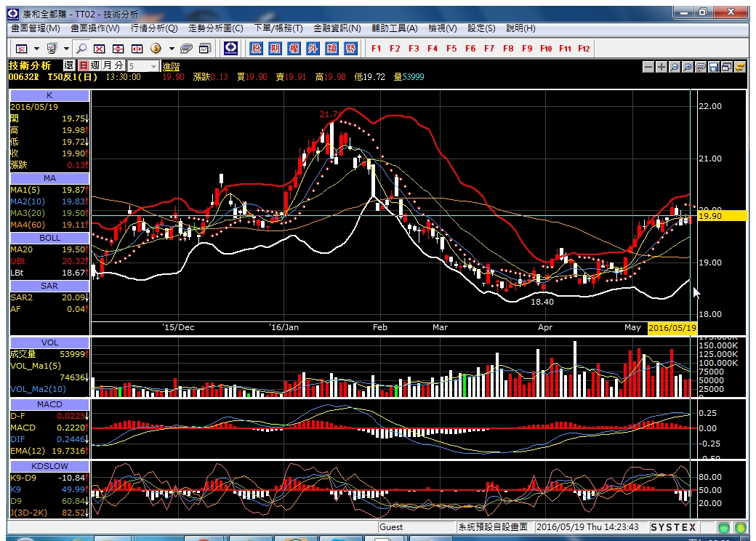The width and height of the screenshot is (756, 541).
Task: Click the F1 shortcut button
Action: click(x=376, y=49)
